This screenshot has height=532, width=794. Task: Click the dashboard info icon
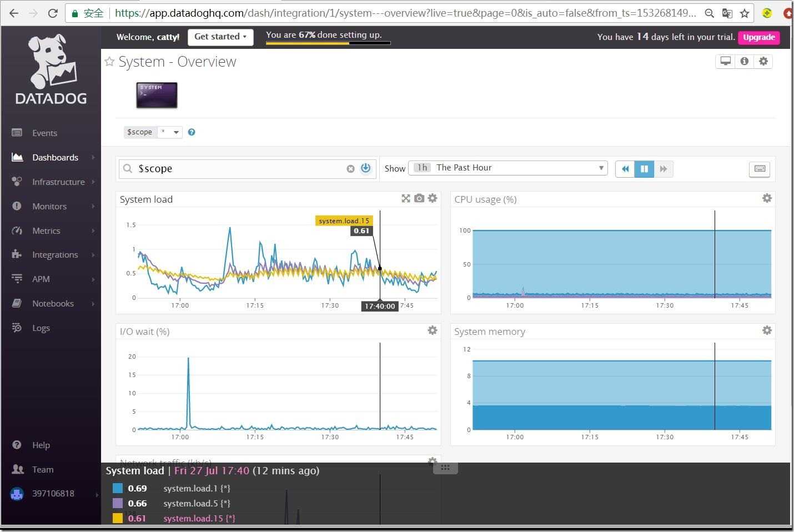[744, 62]
